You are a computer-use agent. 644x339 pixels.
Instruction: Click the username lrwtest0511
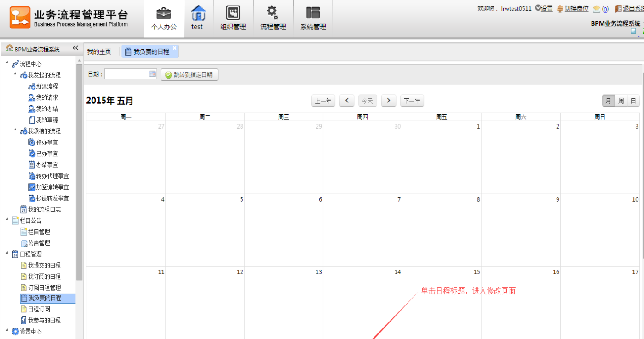[x=517, y=8]
